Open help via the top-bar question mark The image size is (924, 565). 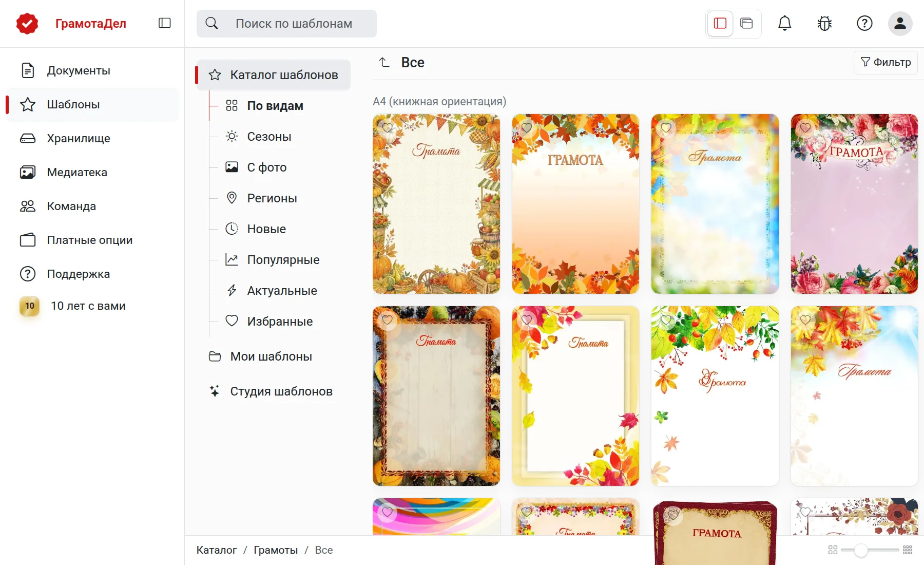(x=864, y=24)
